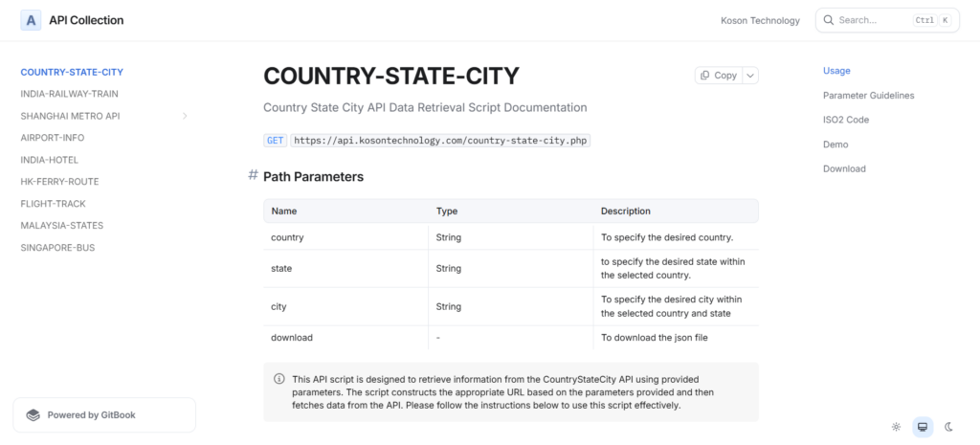
Task: Enable dark mode moon icon
Action: click(949, 427)
